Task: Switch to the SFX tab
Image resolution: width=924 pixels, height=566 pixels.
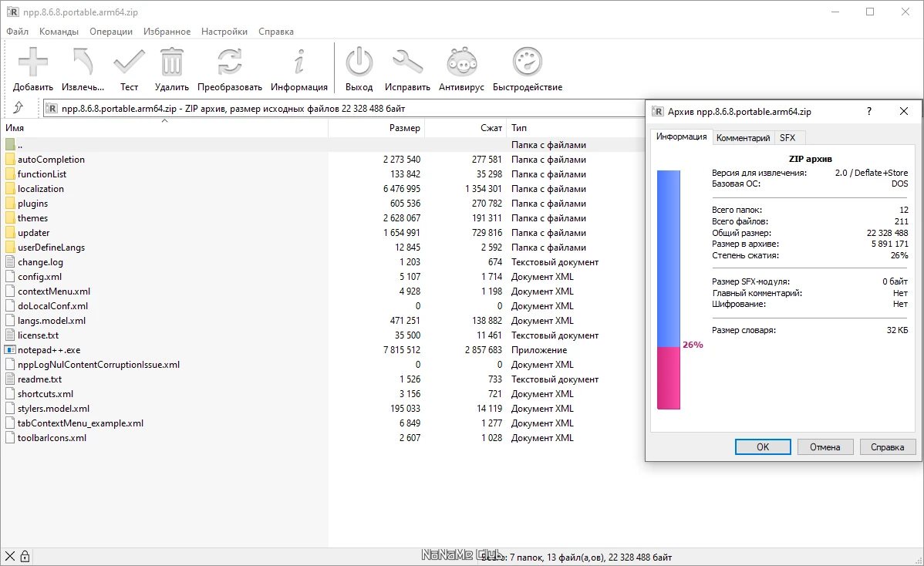Action: [x=787, y=138]
